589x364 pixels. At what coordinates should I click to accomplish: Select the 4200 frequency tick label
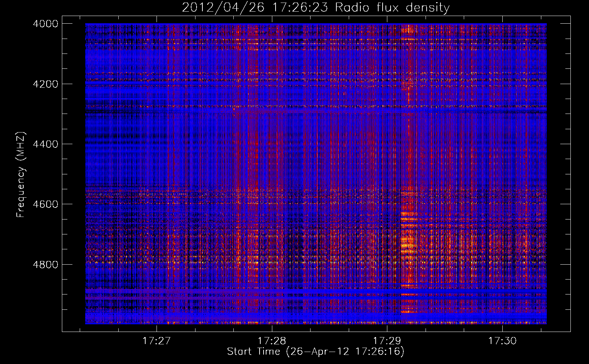pos(46,84)
